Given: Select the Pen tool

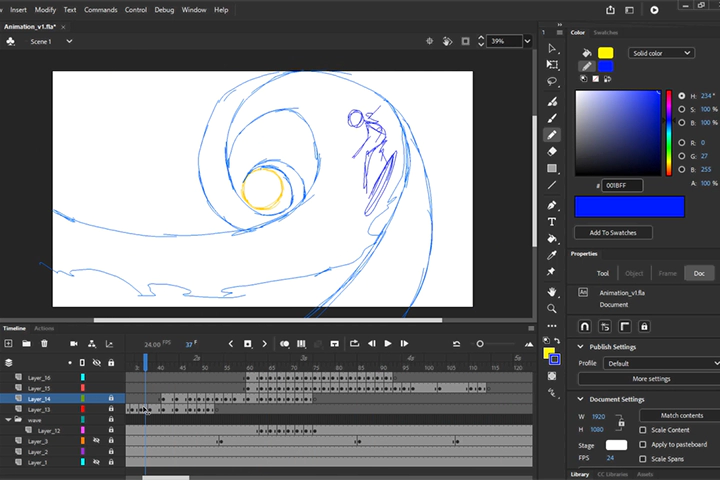Looking at the screenshot, I should coord(552,205).
